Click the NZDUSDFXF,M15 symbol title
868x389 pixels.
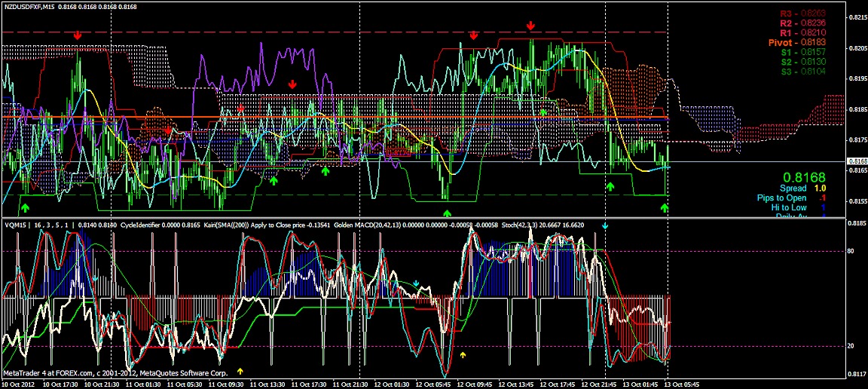(32, 6)
